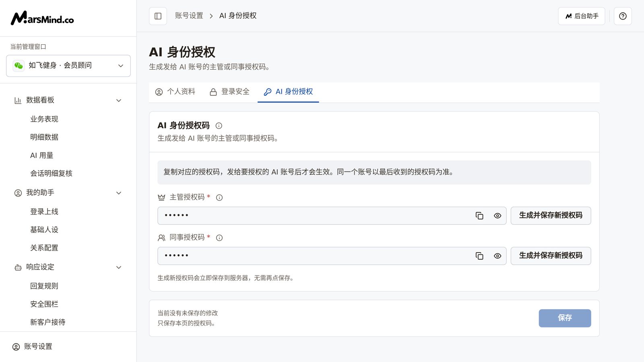Viewport: 644px width, 362px height.
Task: Click info icon next to AI 身份授权码 heading
Action: tap(219, 126)
